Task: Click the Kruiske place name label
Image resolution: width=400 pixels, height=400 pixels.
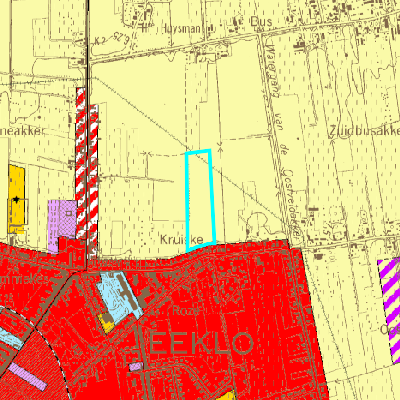Action: [182, 239]
